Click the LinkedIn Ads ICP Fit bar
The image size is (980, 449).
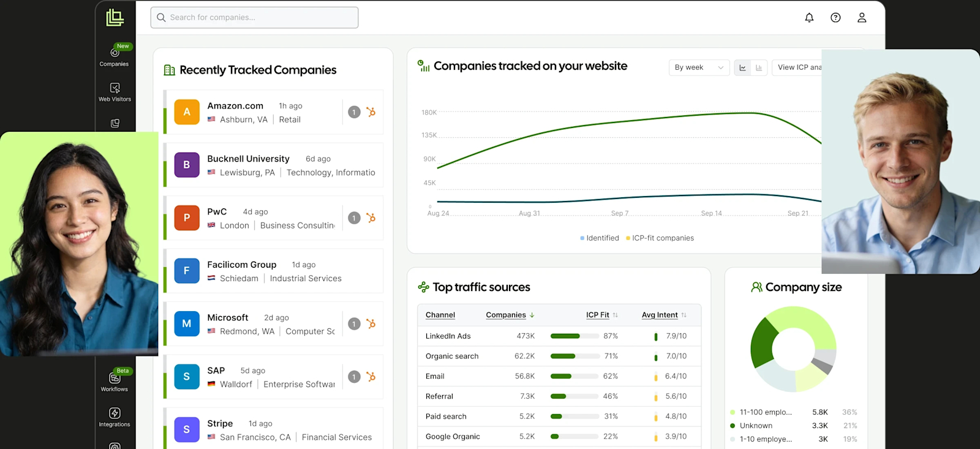pyautogui.click(x=575, y=336)
